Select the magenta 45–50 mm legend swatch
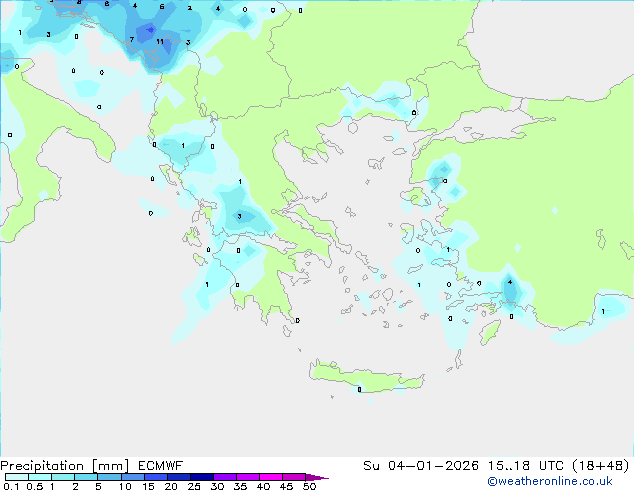The image size is (634, 490). coord(293,477)
